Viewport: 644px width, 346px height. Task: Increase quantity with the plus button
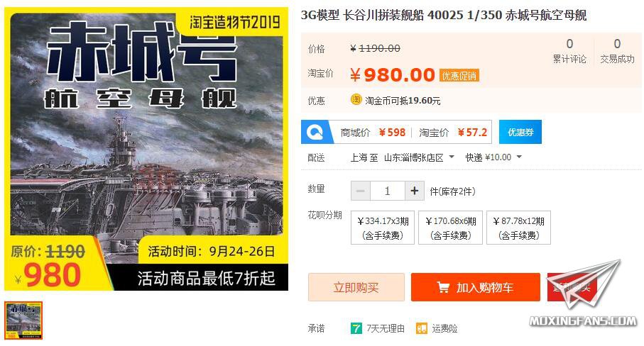point(415,191)
